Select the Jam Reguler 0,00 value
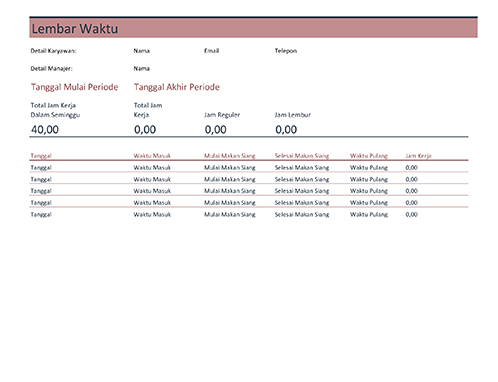This screenshot has height=382, width=498. pyautogui.click(x=215, y=129)
